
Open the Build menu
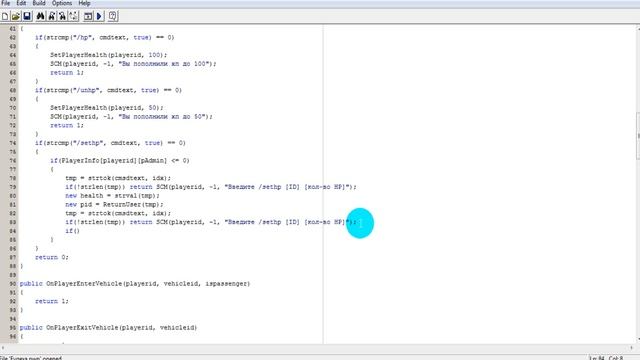coord(39,3)
